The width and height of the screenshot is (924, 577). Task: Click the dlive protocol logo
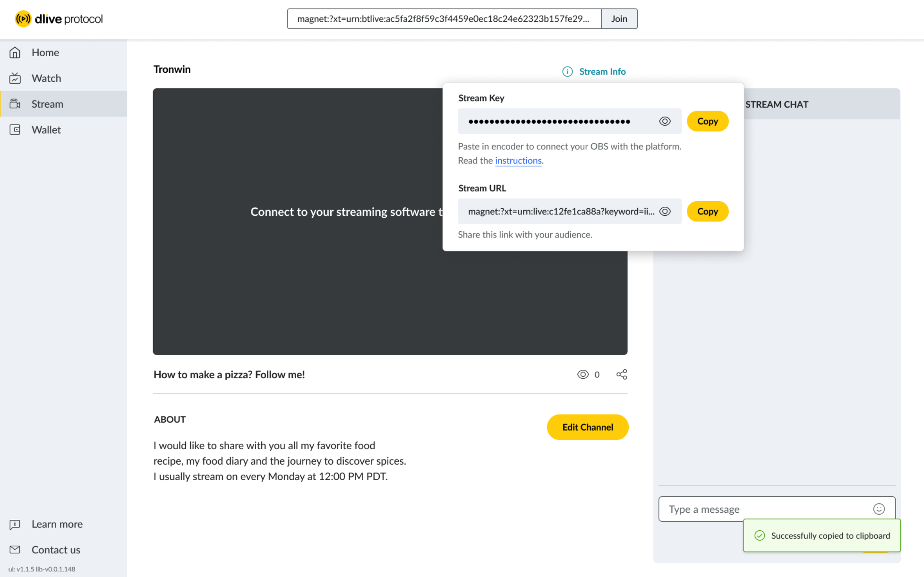[x=59, y=19]
